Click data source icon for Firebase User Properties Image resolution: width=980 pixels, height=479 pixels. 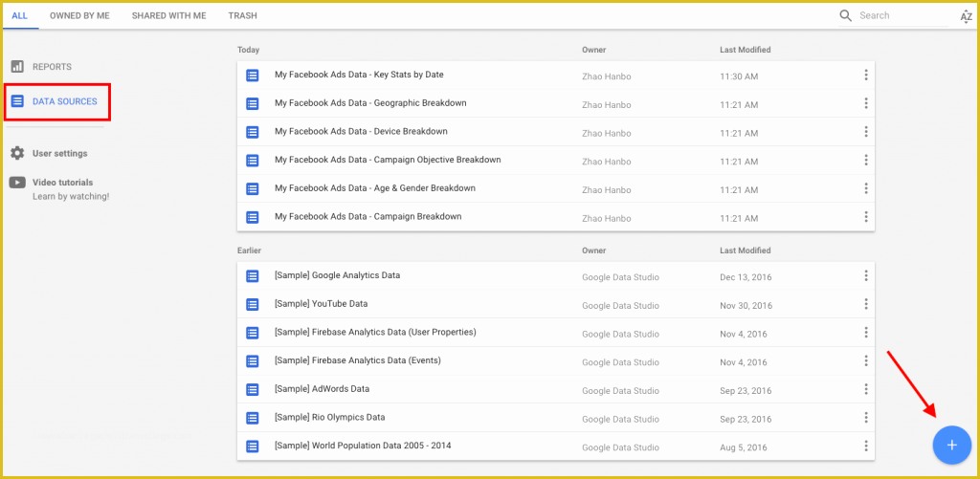pyautogui.click(x=253, y=333)
